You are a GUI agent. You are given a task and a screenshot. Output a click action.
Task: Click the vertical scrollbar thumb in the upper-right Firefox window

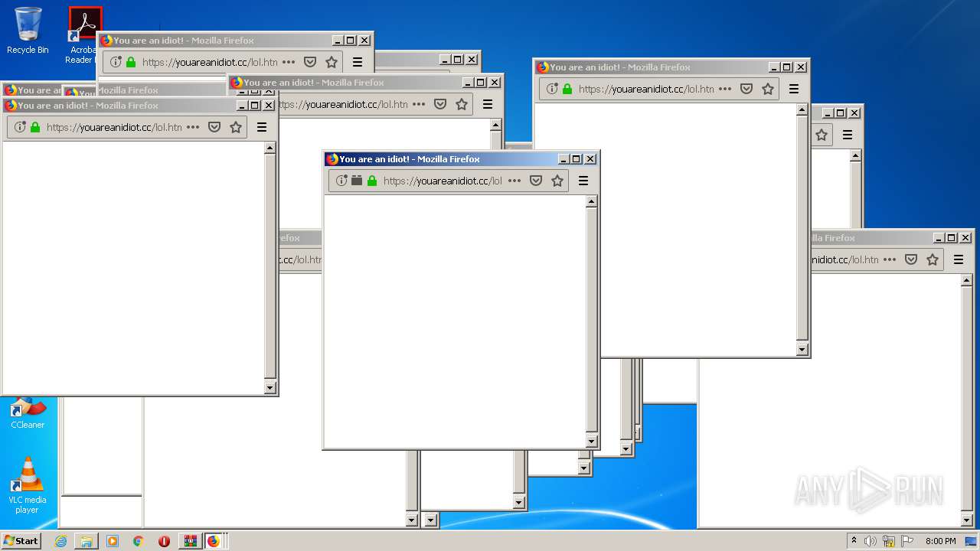coord(802,227)
